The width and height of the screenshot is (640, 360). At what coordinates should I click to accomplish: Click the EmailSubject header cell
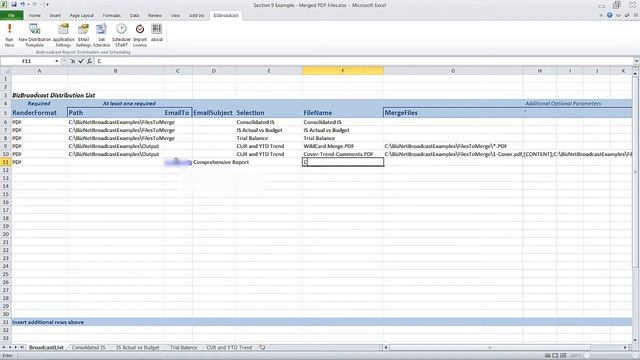click(213, 113)
